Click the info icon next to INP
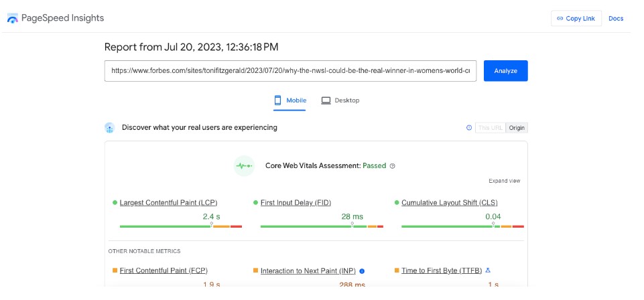 362,271
